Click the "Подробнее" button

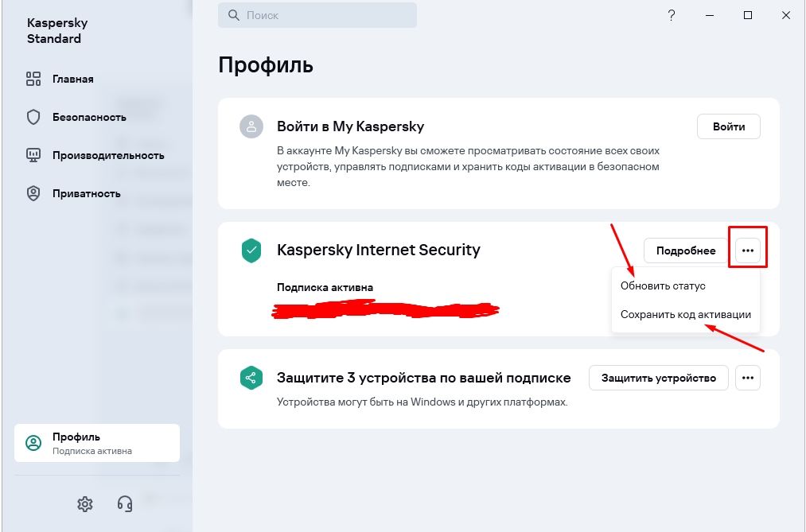tap(686, 250)
